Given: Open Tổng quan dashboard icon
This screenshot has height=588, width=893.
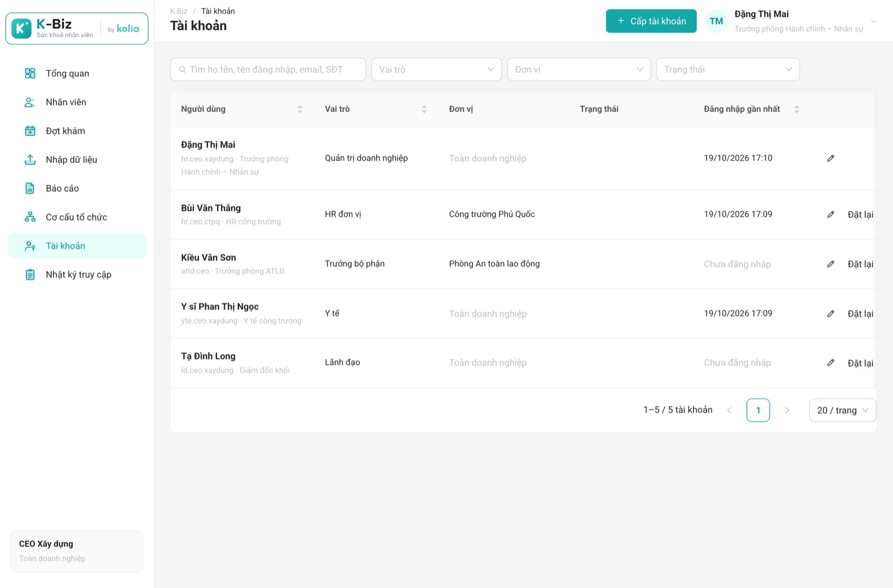Looking at the screenshot, I should click(30, 73).
